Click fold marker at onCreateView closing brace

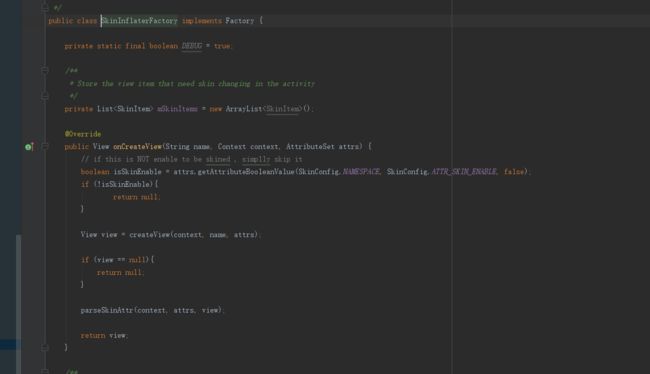click(45, 347)
